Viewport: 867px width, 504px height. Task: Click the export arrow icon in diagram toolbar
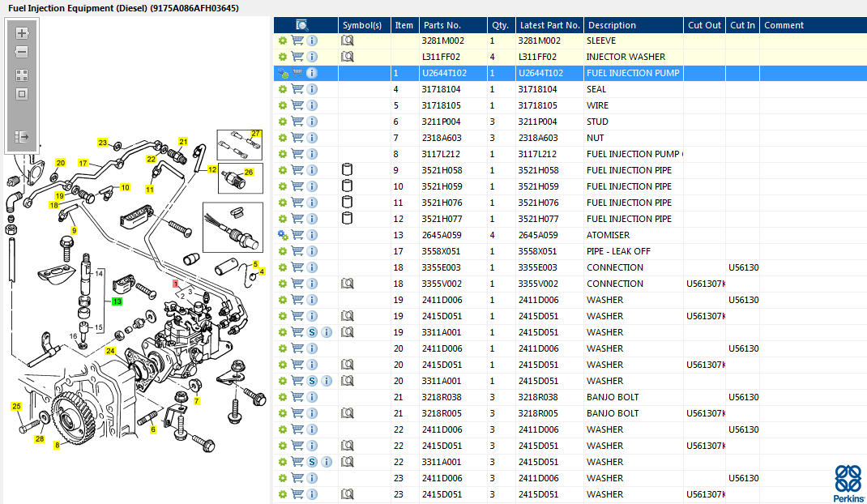coord(22,137)
